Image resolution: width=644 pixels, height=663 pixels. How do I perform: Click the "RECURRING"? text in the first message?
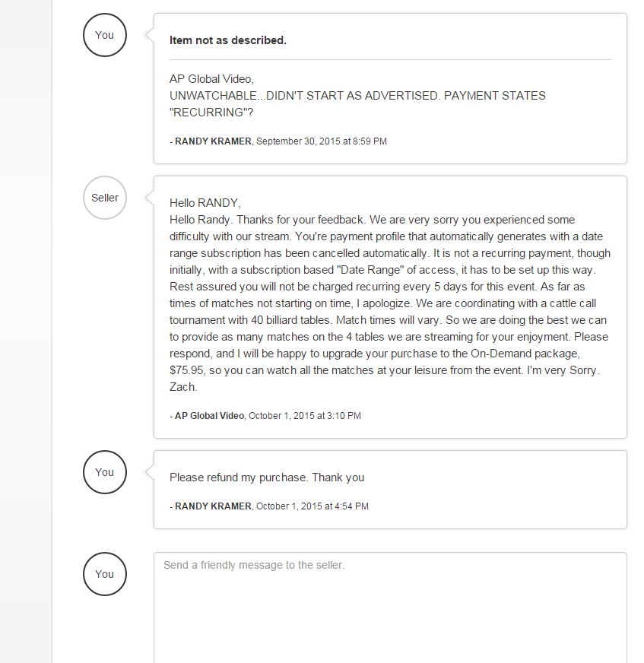211,113
